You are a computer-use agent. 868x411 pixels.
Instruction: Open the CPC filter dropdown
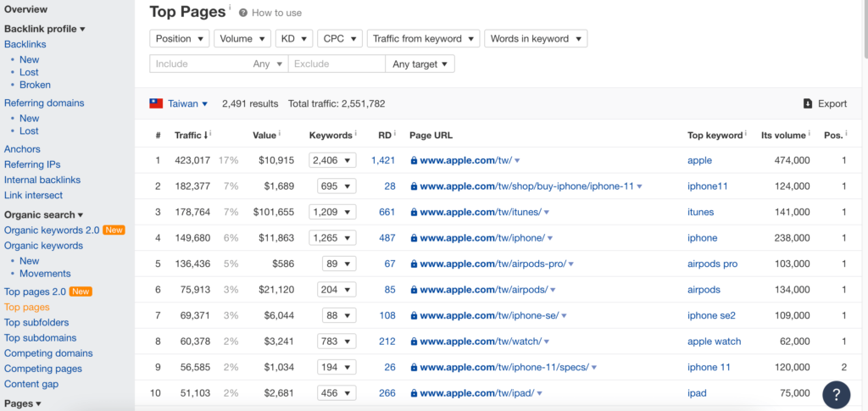tap(340, 39)
